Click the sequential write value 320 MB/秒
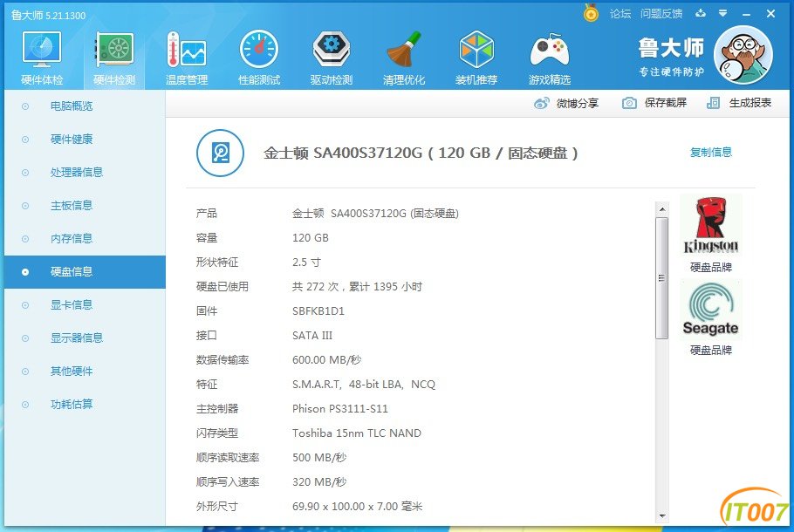 click(319, 482)
